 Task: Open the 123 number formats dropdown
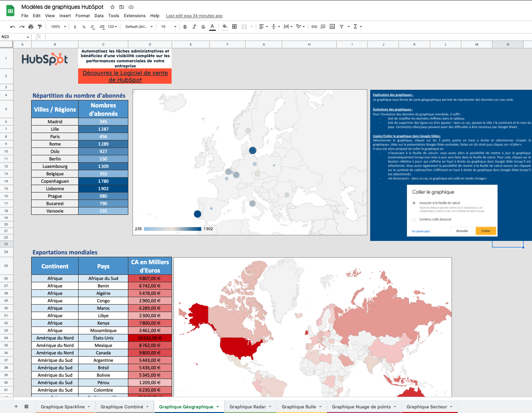point(112,27)
